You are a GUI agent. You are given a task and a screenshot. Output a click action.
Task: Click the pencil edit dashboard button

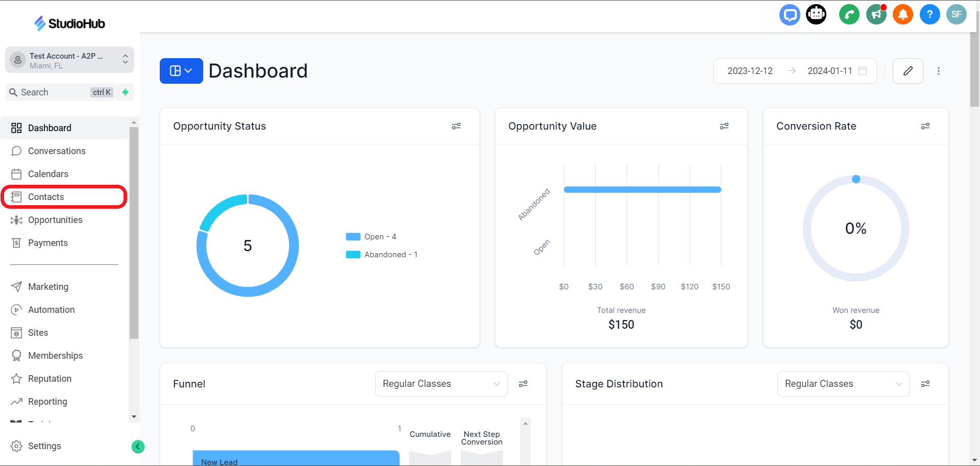[x=908, y=71]
